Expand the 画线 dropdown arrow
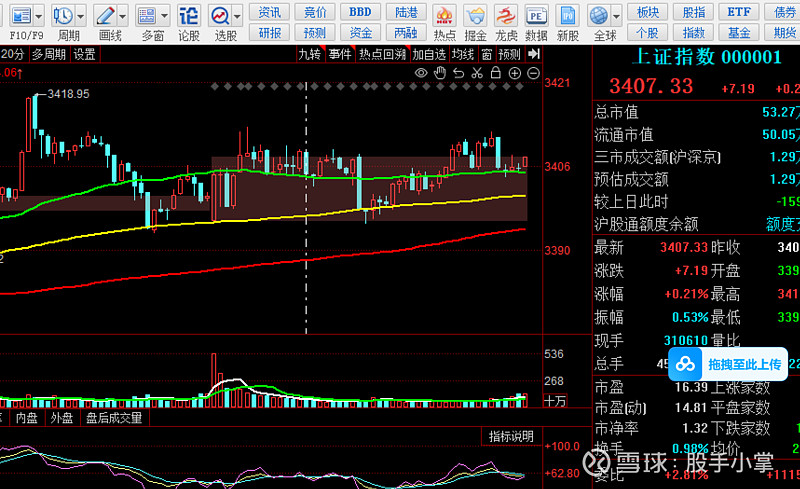Screen dimensions: 800x489 click(x=122, y=17)
